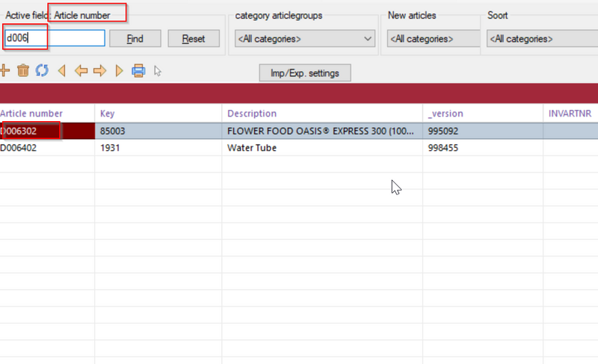
Task: Open the category articlegroups dropdown
Action: pyautogui.click(x=304, y=39)
